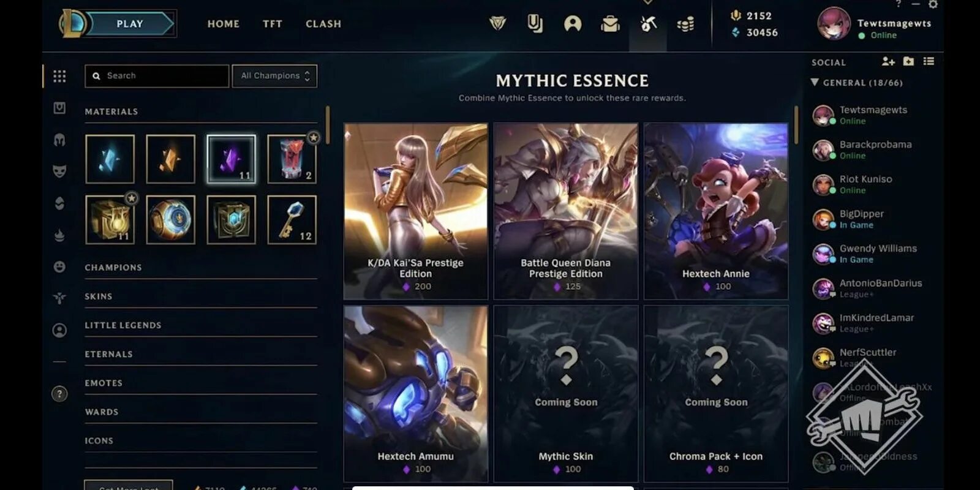Click the add friend icon
The image size is (980, 490).
click(x=888, y=61)
